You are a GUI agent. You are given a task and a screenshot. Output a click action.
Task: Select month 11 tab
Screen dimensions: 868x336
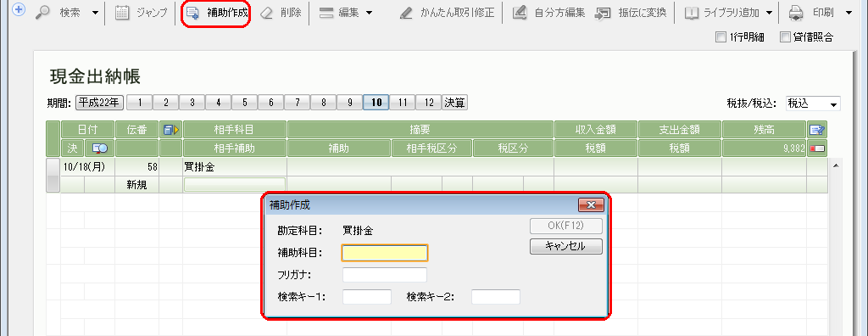pyautogui.click(x=403, y=103)
